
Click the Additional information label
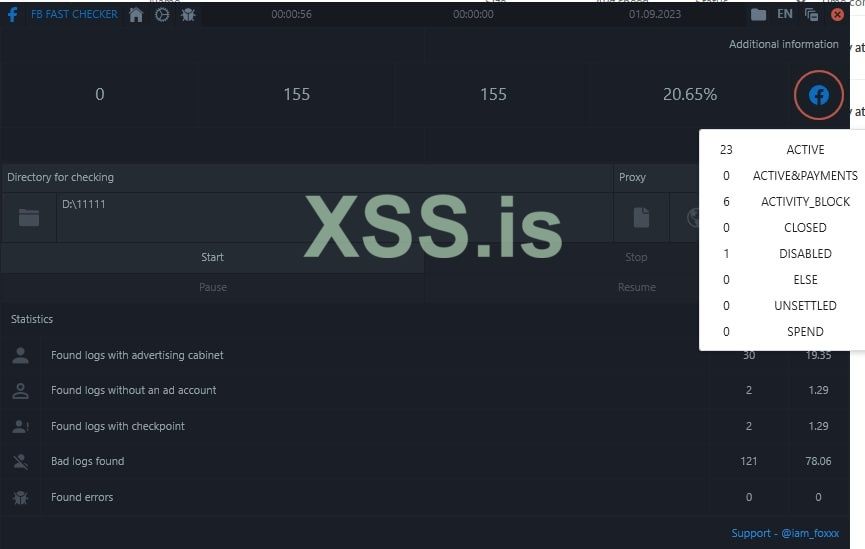(783, 44)
